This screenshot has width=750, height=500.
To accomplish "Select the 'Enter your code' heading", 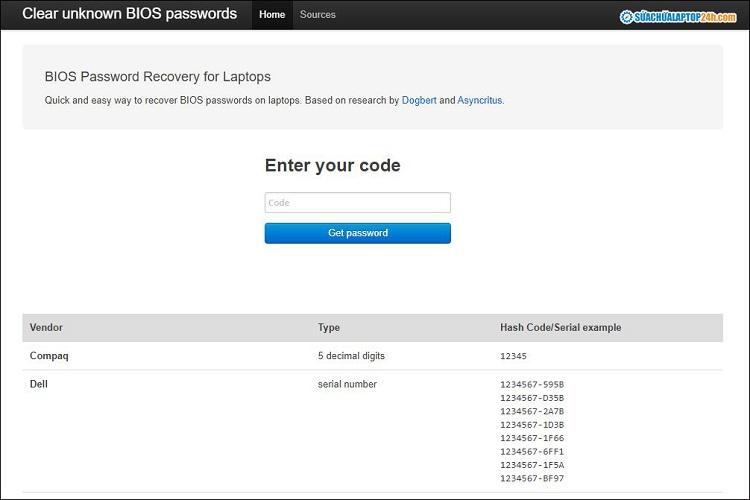I will (332, 166).
